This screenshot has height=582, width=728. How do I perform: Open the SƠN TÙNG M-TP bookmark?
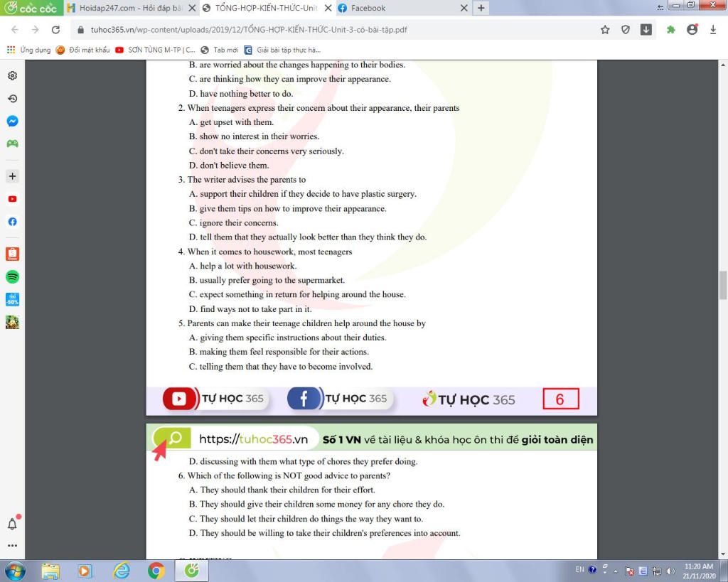click(155, 50)
